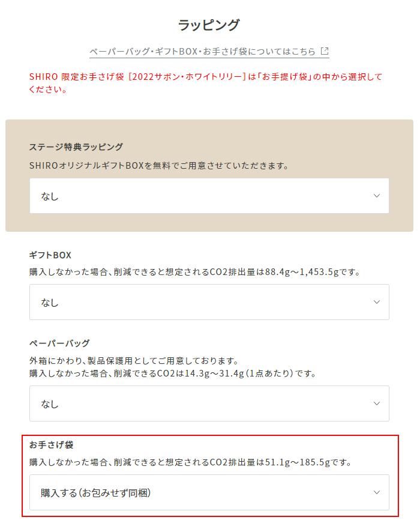Click the chevron arrow of the お手さげ袋 select
Screen dimensions: 420x520
[x=377, y=492]
